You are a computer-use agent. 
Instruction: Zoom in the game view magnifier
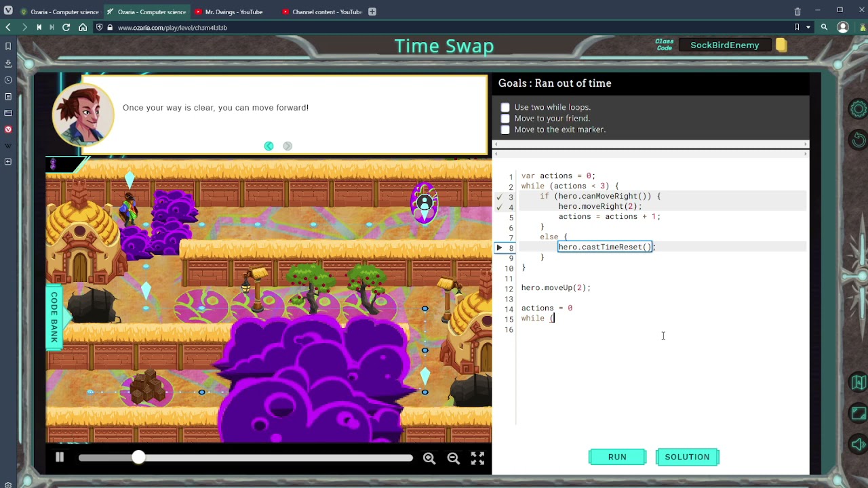(429, 458)
